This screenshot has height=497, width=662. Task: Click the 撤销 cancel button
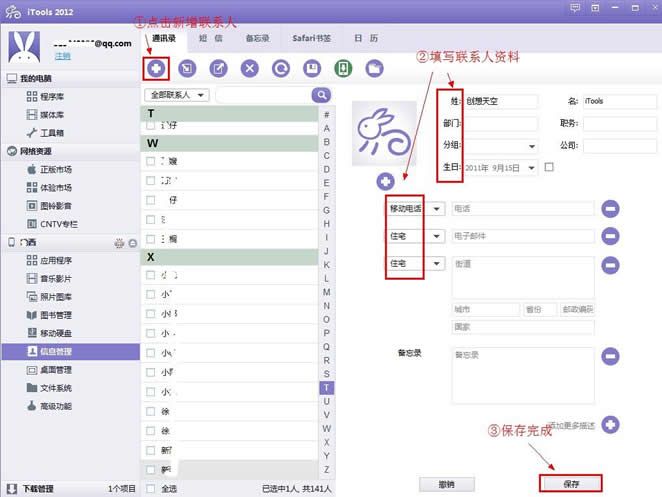447,484
